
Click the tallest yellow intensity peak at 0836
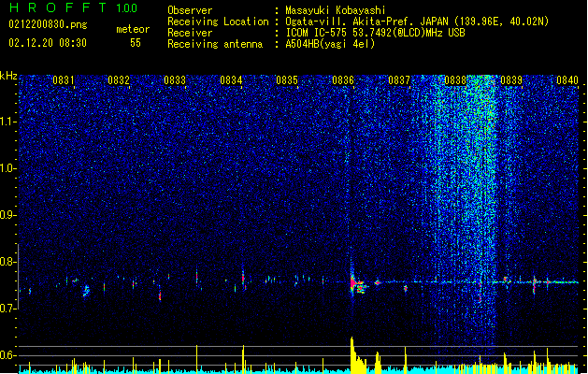pyautogui.click(x=352, y=354)
